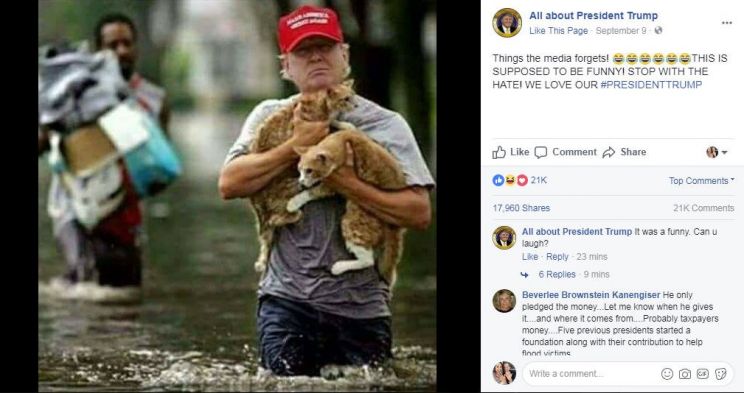The width and height of the screenshot is (744, 393).
Task: Open All about President Trump page name
Action: pos(593,16)
